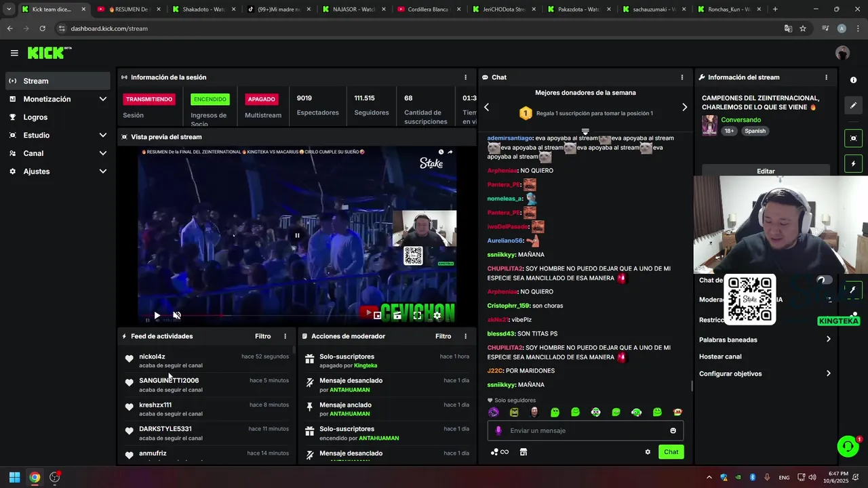Image resolution: width=868 pixels, height=488 pixels.
Task: Open the Chat panel options menu
Action: (x=682, y=77)
